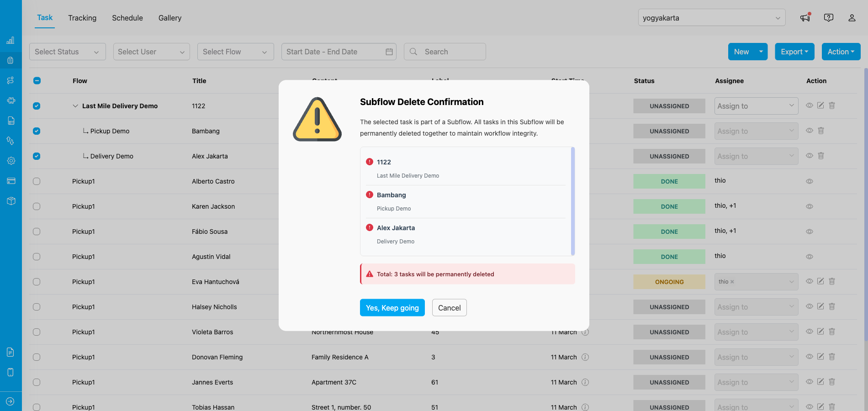Open the help chat question icon
The width and height of the screenshot is (868, 411).
[829, 17]
